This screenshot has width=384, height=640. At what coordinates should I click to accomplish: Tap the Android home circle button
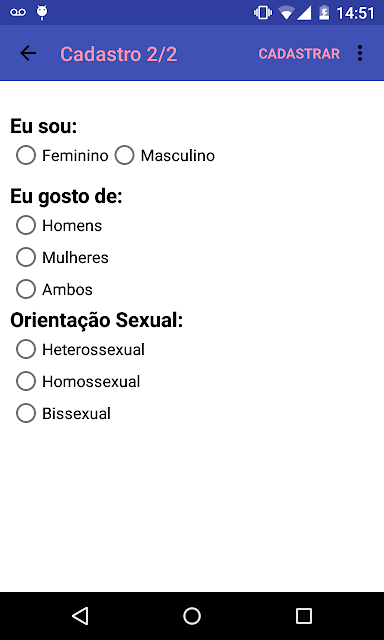(x=192, y=616)
